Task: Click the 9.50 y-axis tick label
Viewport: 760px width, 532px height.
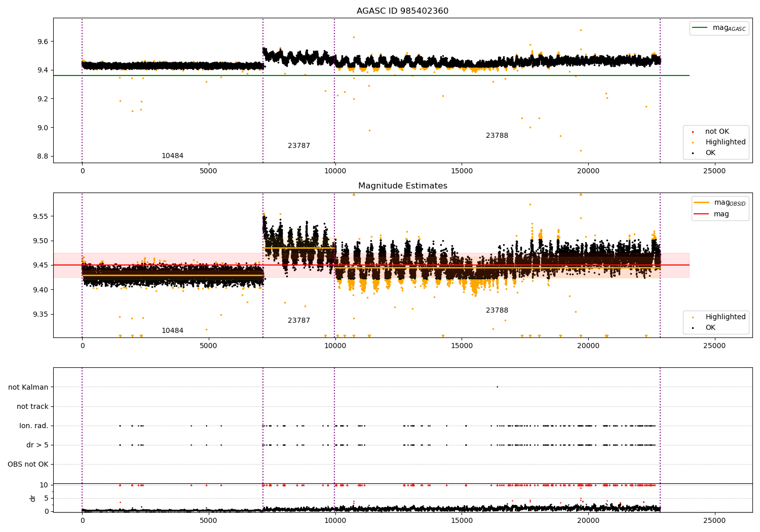Action: 41,241
